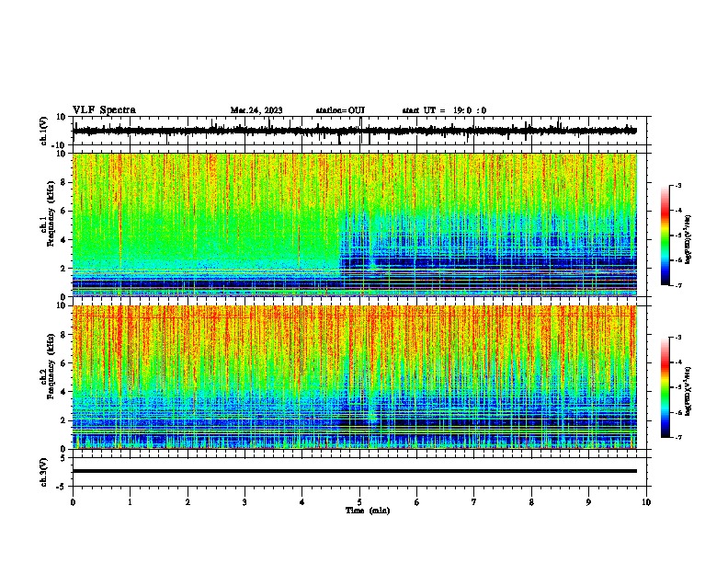Click the ch.2 spectrogram color scale bar

pyautogui.click(x=665, y=387)
